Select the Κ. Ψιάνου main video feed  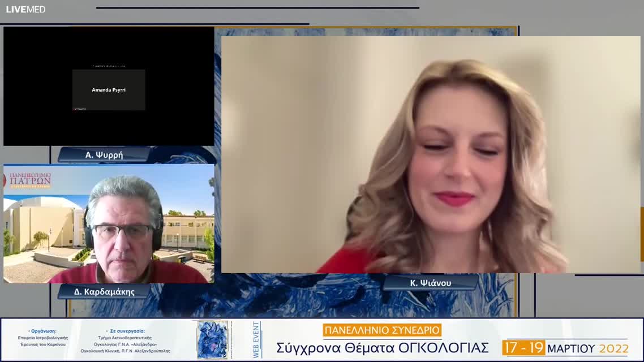pyautogui.click(x=431, y=155)
